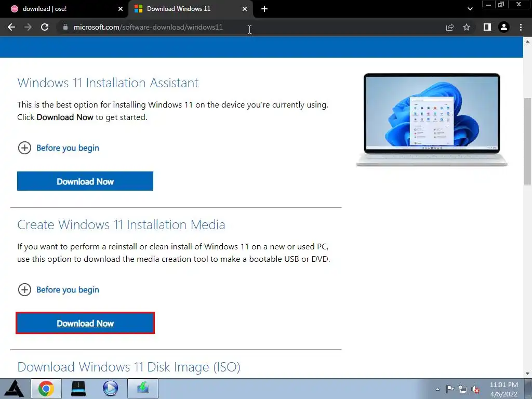Restore down the Chrome window

[501, 5]
